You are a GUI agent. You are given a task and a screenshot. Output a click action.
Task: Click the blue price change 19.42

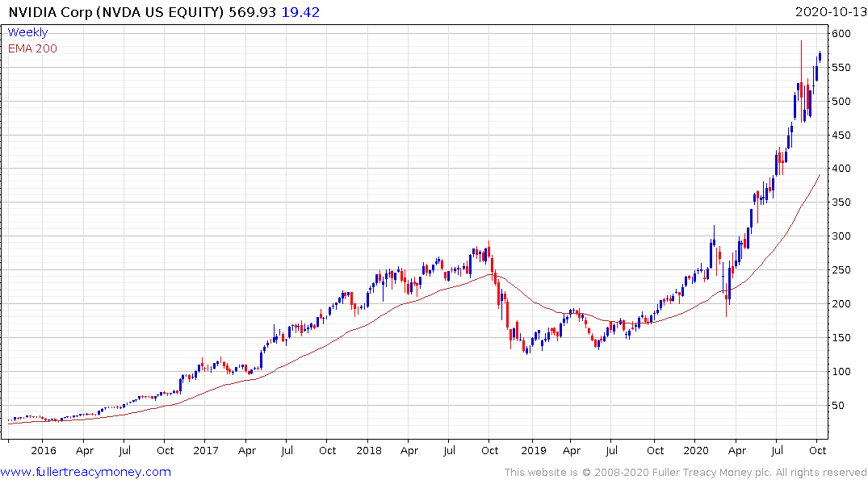[x=300, y=12]
